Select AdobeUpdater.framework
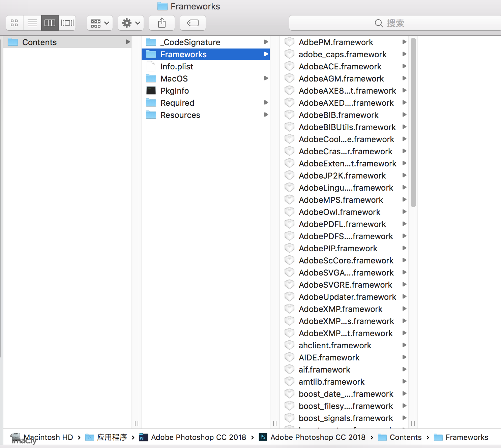The width and height of the screenshot is (501, 448). pos(344,297)
